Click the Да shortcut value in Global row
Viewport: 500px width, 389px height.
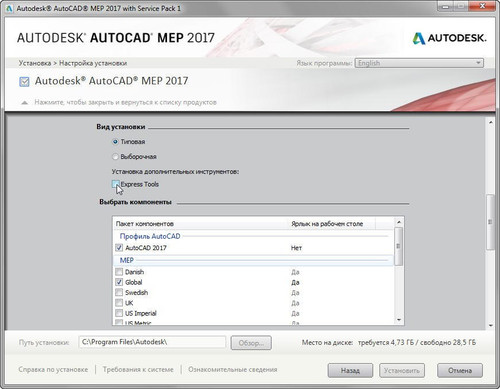295,282
